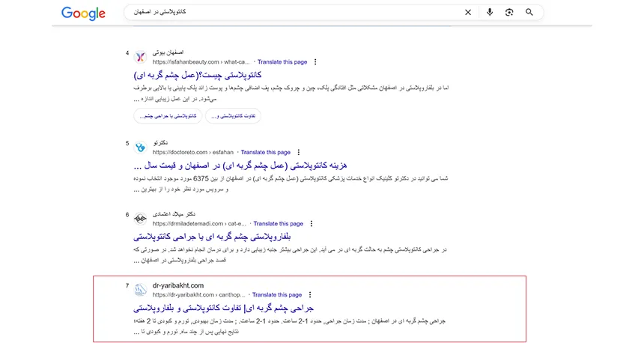
Task: Click the Google logo
Action: tap(84, 13)
